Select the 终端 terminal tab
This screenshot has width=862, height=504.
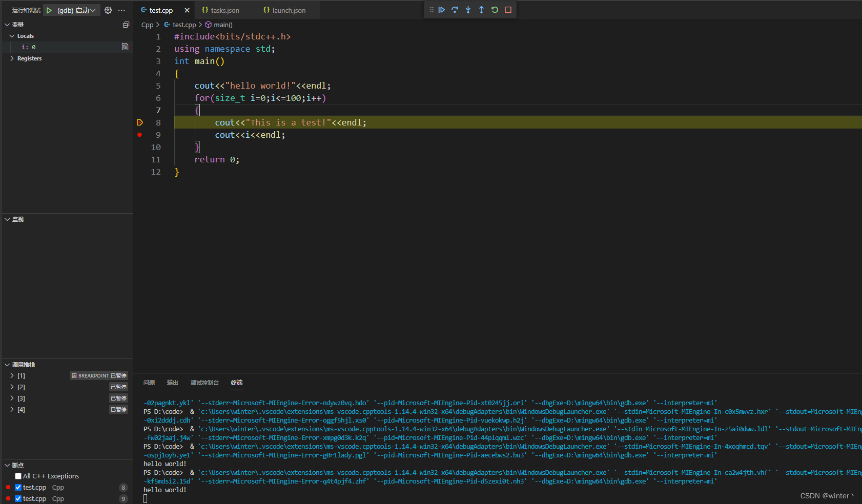pos(237,383)
